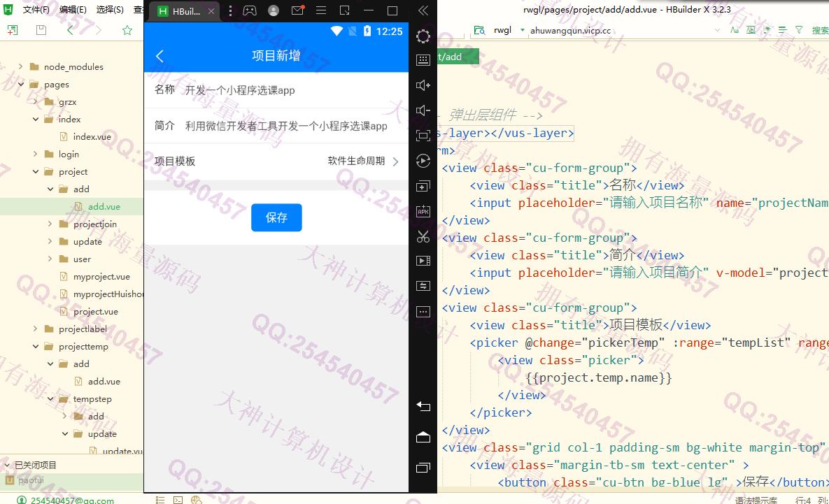829x504 pixels.
Task: Select add.vue under project/add
Action: tap(104, 207)
